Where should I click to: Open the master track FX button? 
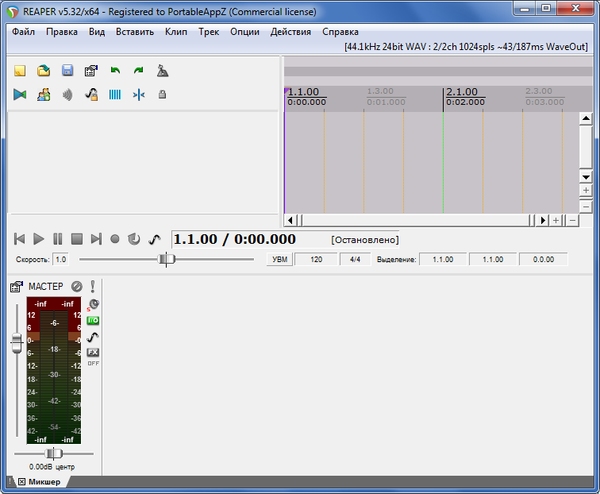coord(93,353)
